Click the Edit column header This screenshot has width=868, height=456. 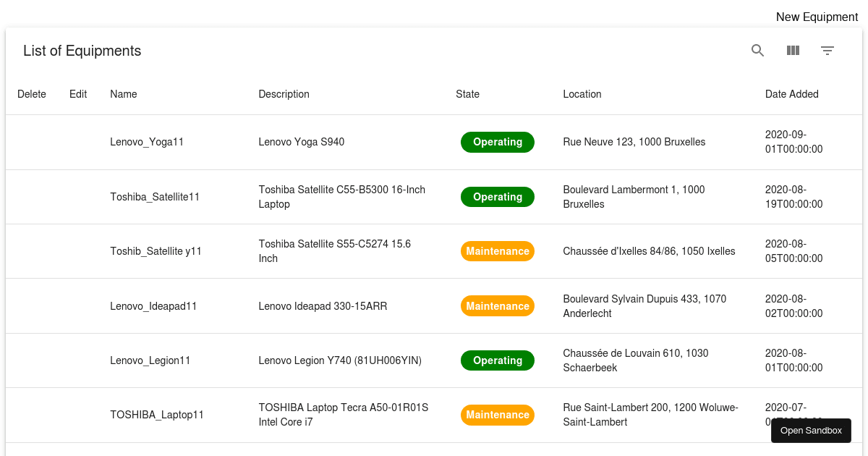point(78,94)
